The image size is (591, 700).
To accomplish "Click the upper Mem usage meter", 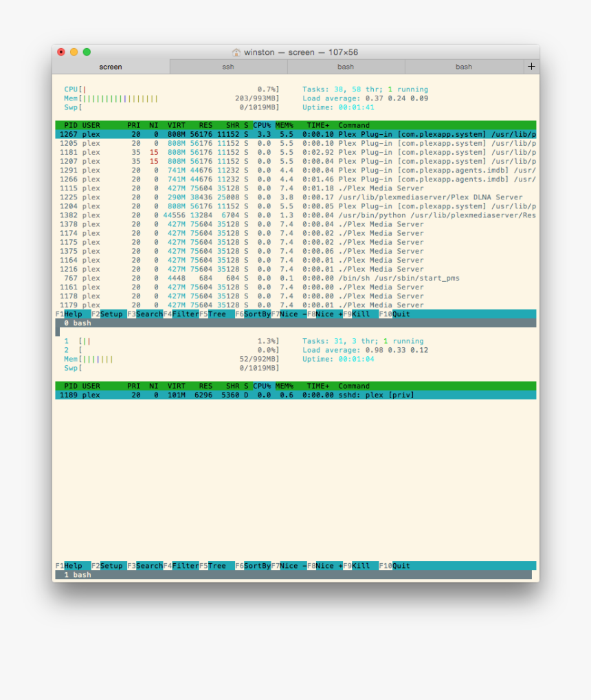I will click(x=172, y=98).
